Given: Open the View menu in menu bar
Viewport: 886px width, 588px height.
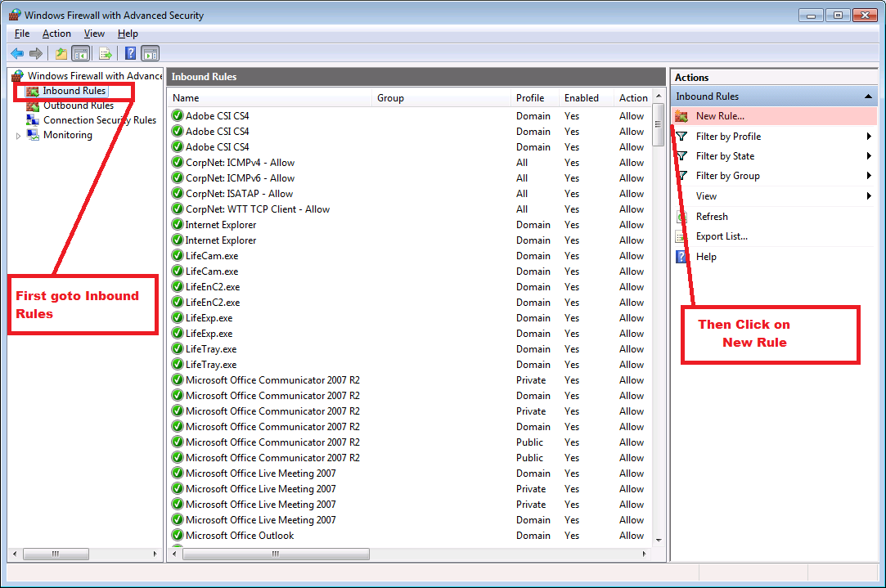Looking at the screenshot, I should [x=94, y=34].
